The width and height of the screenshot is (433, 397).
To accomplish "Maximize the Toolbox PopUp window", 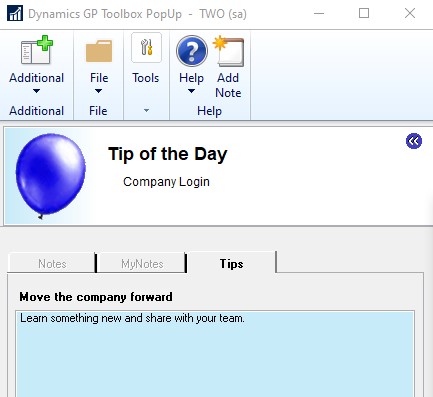I will (364, 13).
